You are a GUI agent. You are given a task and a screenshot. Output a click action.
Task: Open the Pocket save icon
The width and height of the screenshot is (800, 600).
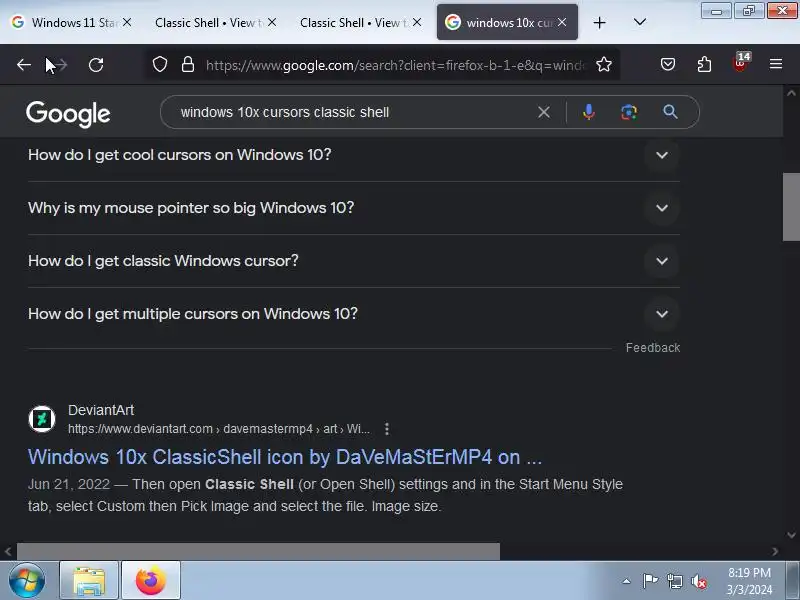coord(668,64)
